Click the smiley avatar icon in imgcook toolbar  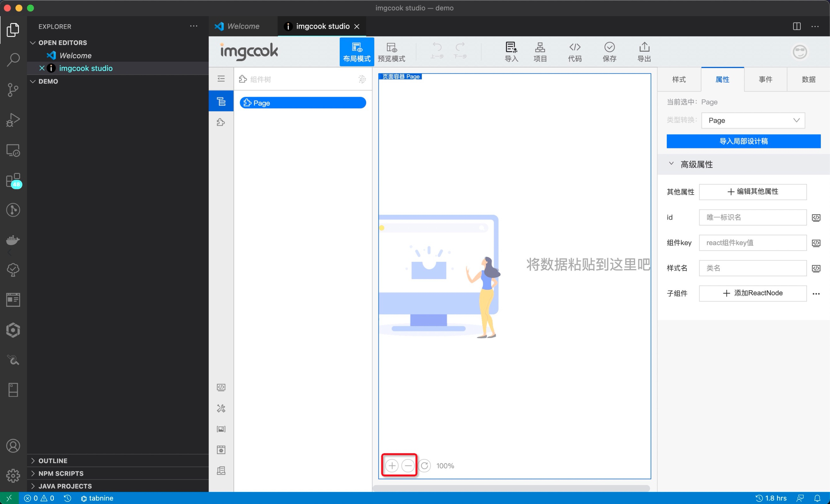(800, 52)
